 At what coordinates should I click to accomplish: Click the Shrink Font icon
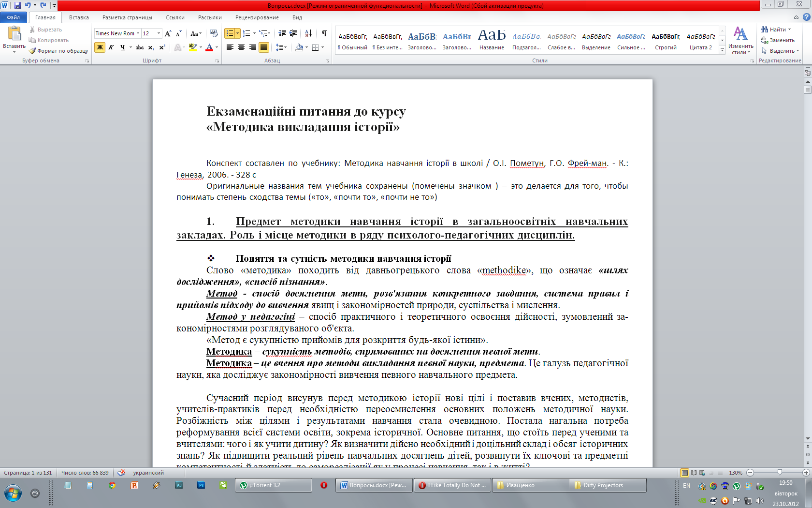[179, 33]
